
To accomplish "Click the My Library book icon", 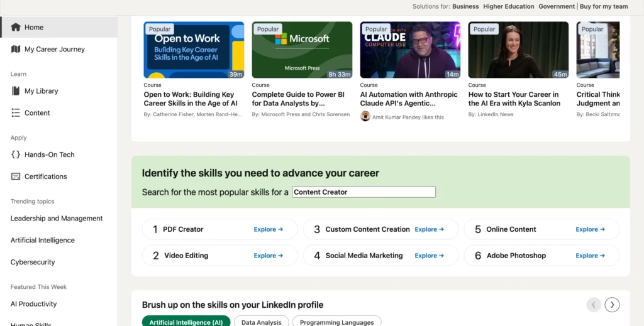I will 16,91.
